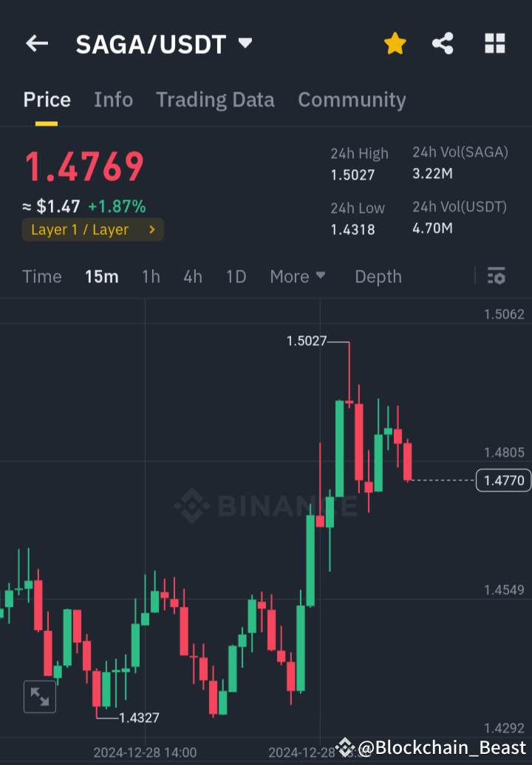This screenshot has height=765, width=532.
Task: Click the 1.4770 current price label
Action: point(503,480)
